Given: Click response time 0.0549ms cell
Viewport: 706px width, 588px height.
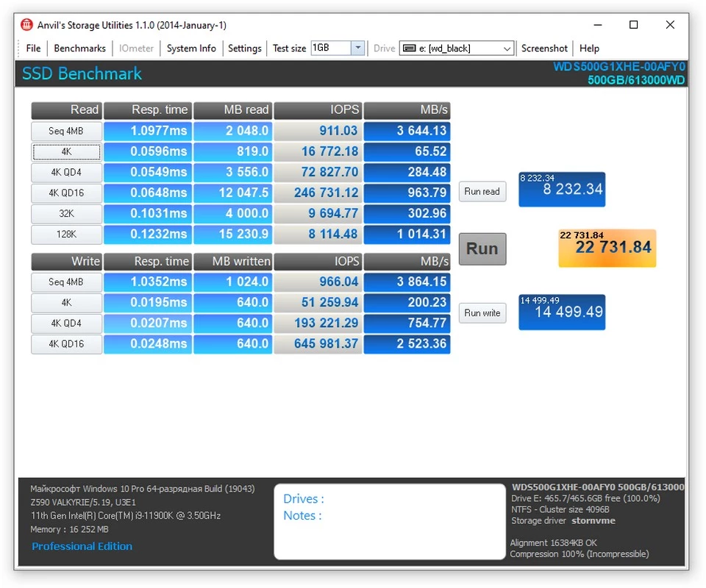Looking at the screenshot, I should tap(148, 172).
